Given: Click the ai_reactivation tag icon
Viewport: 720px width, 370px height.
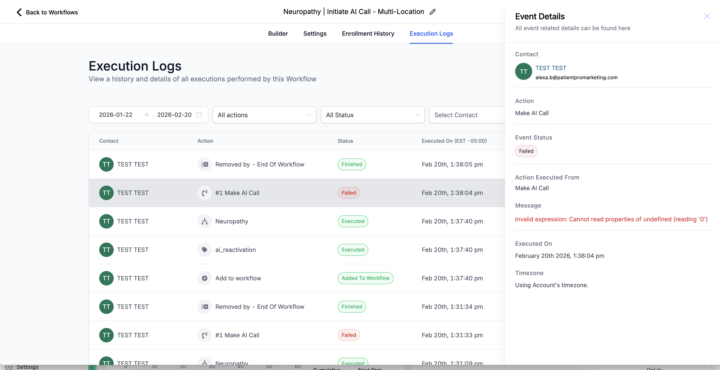Looking at the screenshot, I should [x=205, y=250].
